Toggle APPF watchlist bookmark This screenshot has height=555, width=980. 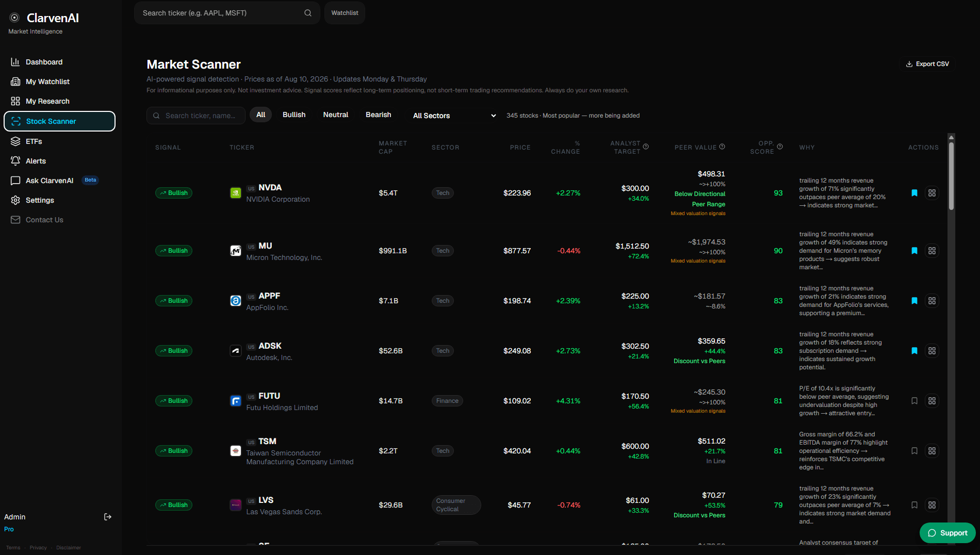(914, 301)
